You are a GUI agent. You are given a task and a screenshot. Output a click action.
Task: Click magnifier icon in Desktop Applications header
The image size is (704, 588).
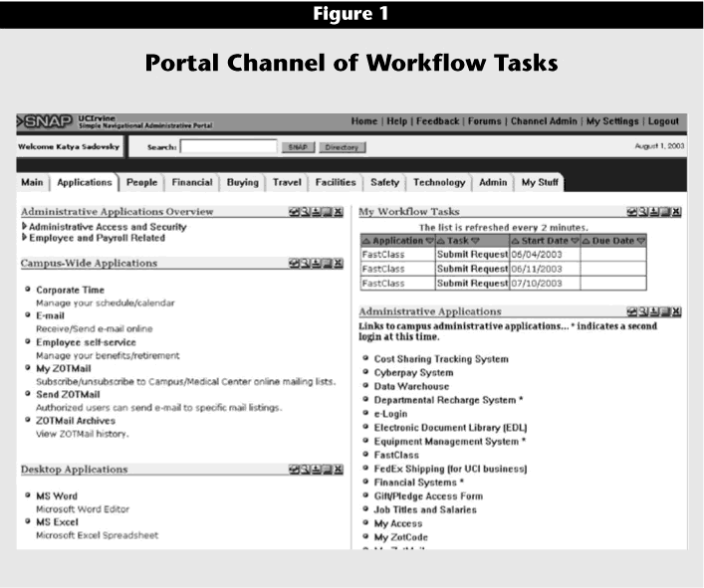pyautogui.click(x=306, y=470)
